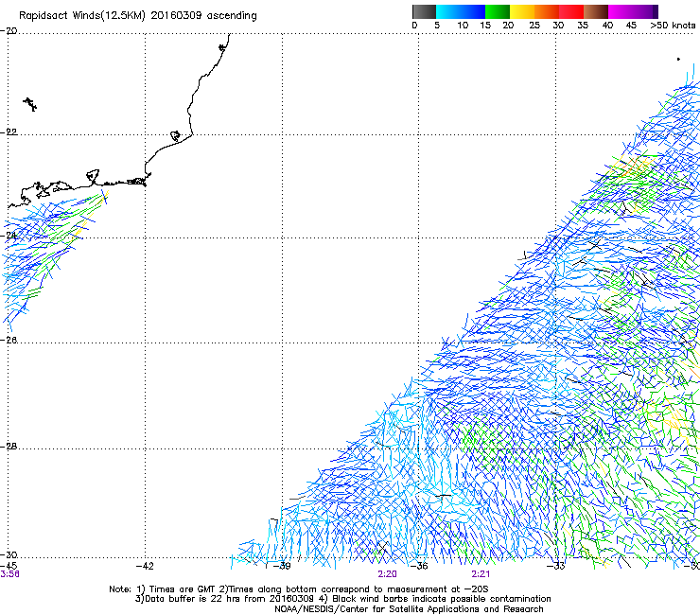Click the yellow 20–25 knots legend segment

pos(522,11)
